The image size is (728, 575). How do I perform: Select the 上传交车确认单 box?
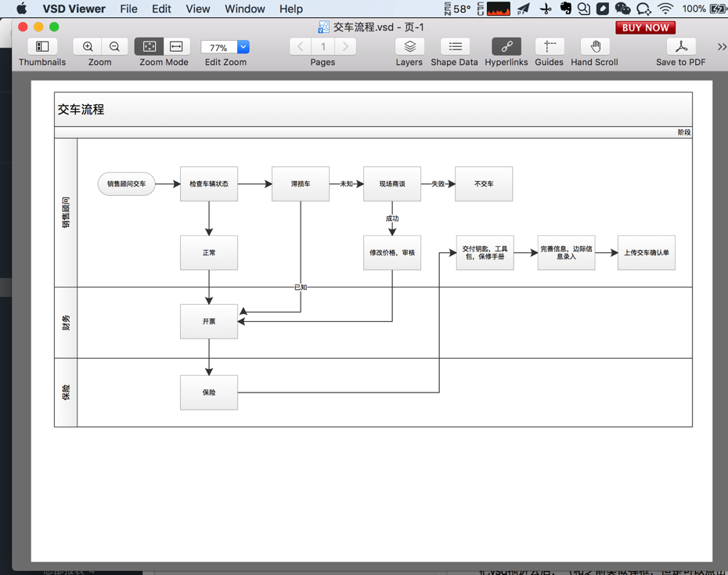(x=647, y=253)
